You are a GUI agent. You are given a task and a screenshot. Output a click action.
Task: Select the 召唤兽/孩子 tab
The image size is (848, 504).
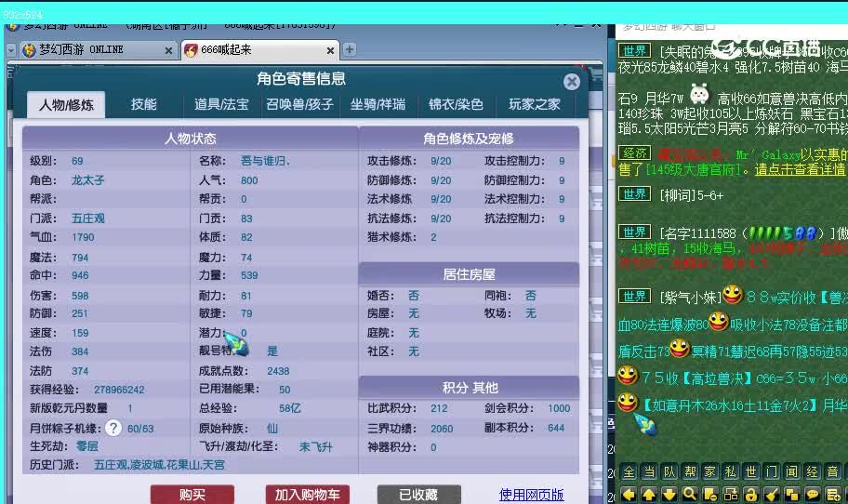pyautogui.click(x=299, y=104)
